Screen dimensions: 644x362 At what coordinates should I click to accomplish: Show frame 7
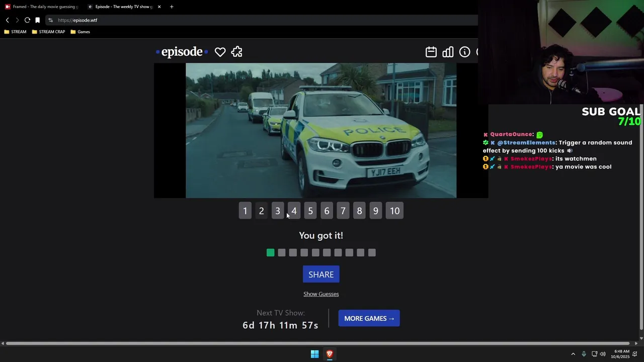(x=343, y=211)
